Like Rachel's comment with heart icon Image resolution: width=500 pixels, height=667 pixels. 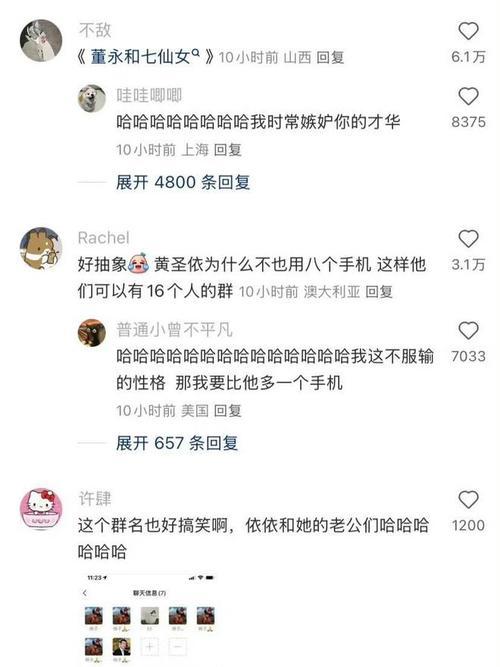tap(468, 239)
